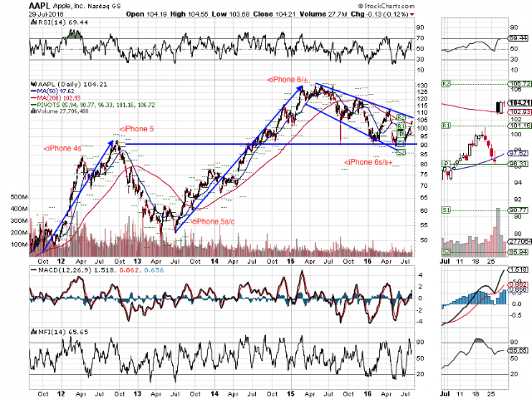532x400 pixels.
Task: Click the S2 pivot box in zoom panel
Action: coord(446,252)
